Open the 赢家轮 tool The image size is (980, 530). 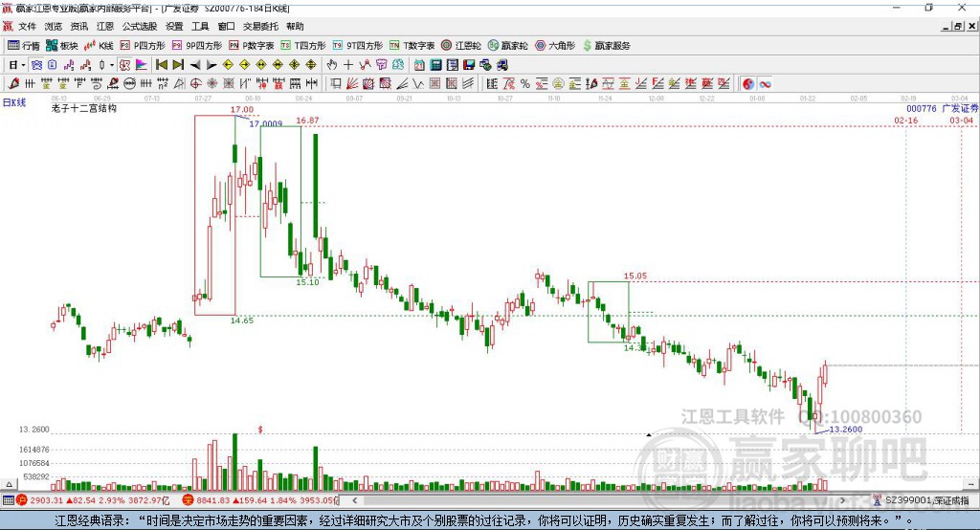click(x=508, y=46)
